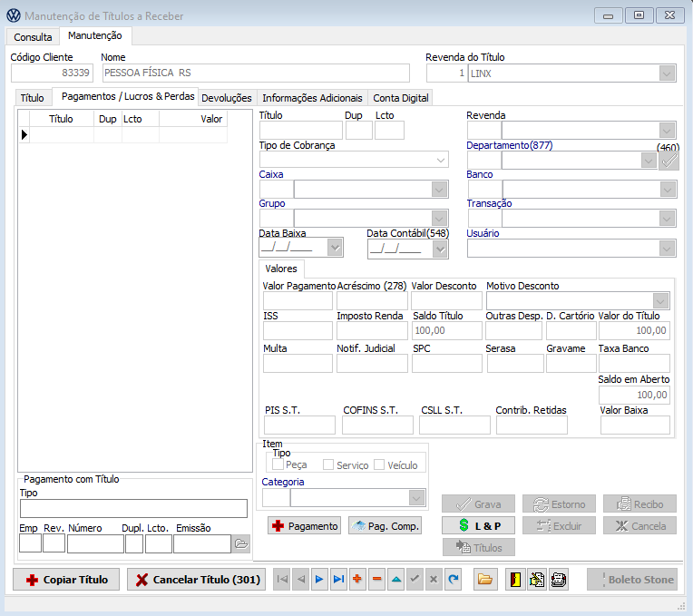The height and width of the screenshot is (616, 693).
Task: Click the Cancelar Título (301) button
Action: click(196, 580)
